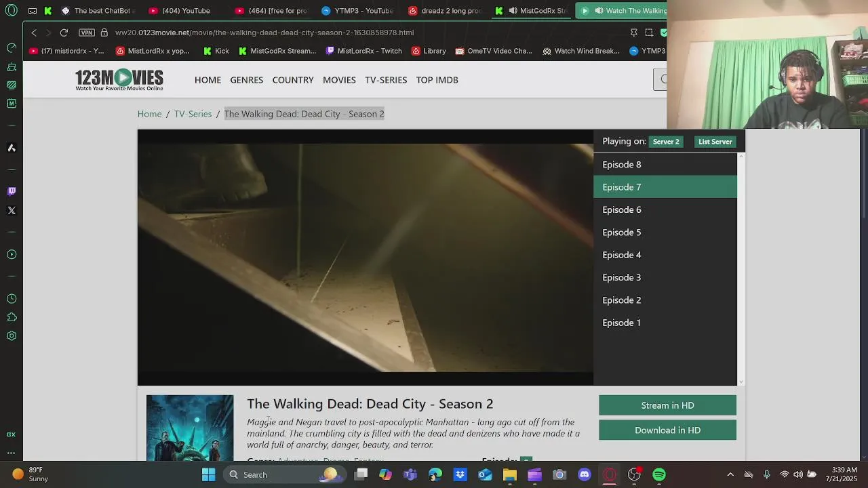
Task: Open sidebar three-dots more options
Action: (12, 453)
